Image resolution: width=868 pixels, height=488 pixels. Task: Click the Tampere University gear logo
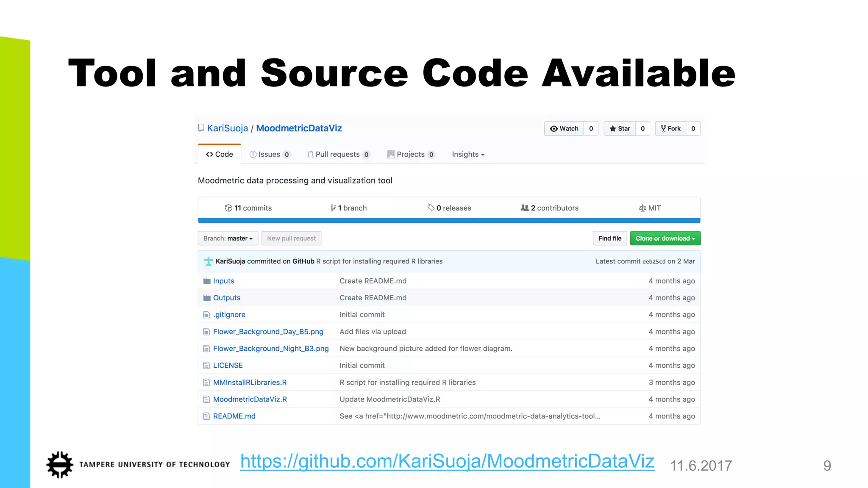[60, 465]
